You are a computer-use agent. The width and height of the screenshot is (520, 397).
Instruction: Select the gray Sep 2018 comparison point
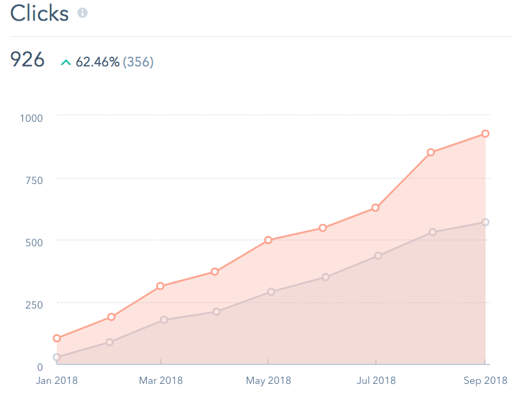coord(485,222)
